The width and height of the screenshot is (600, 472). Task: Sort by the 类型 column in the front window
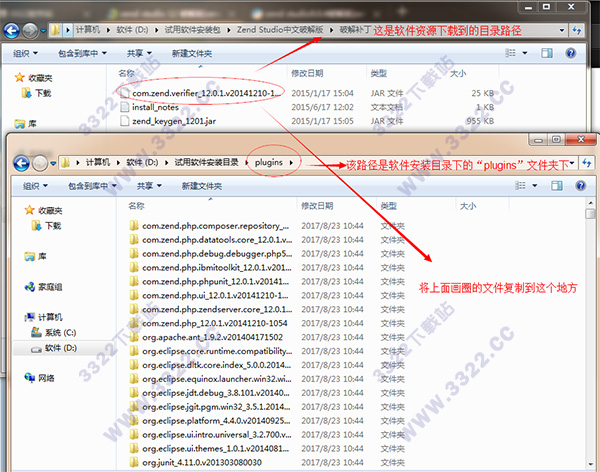389,206
